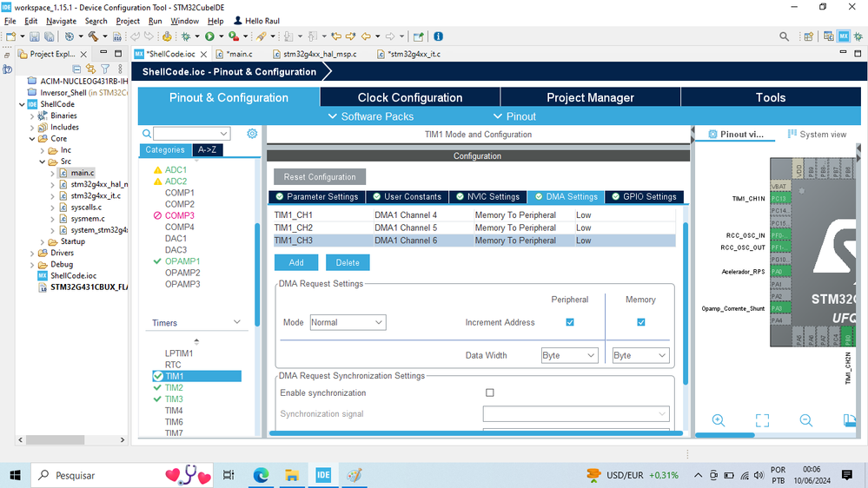Click the Build hammer icon
Viewport: 868px width, 488px height.
[x=93, y=36]
